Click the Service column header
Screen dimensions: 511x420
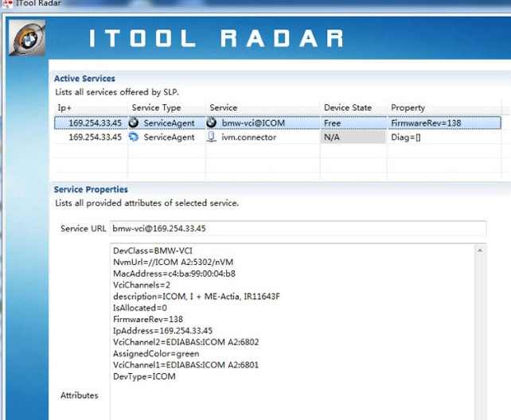(224, 107)
